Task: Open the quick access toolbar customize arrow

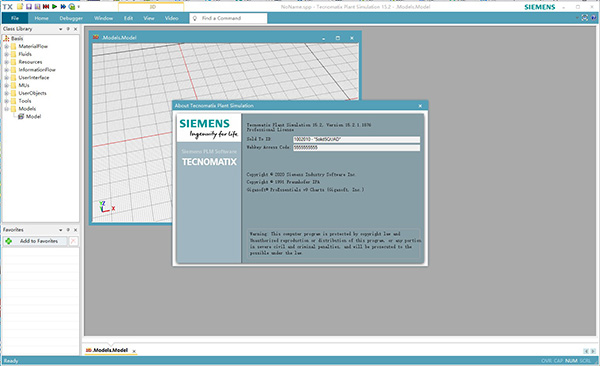Action: coord(79,7)
